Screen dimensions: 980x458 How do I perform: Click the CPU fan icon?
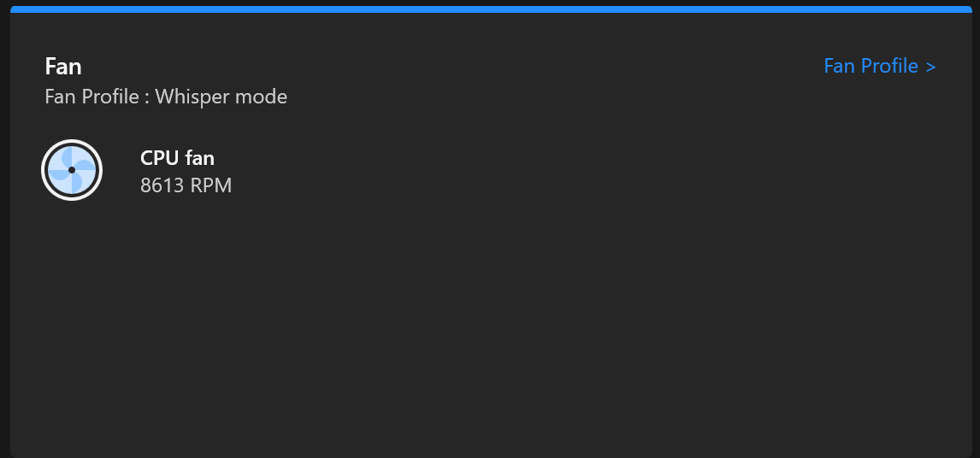point(72,170)
